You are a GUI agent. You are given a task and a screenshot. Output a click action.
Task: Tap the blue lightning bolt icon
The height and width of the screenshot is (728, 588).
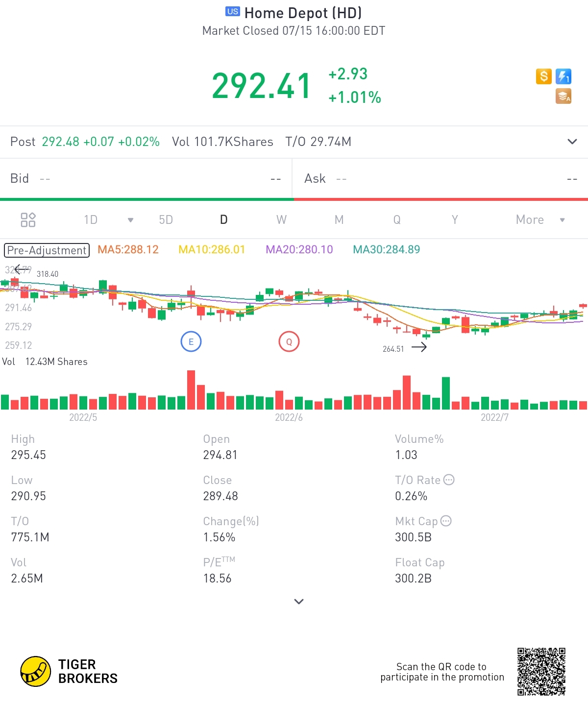pyautogui.click(x=563, y=76)
